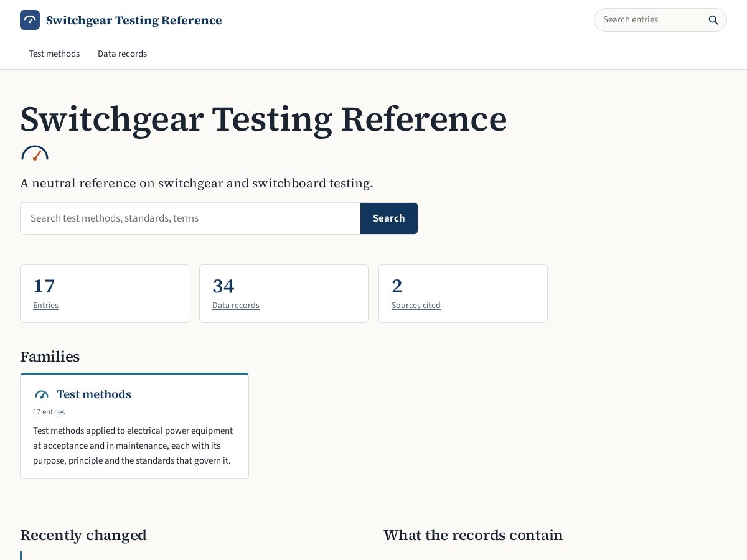Image resolution: width=747 pixels, height=560 pixels.
Task: Focus the Search test methods, standards, terms field
Action: (190, 218)
